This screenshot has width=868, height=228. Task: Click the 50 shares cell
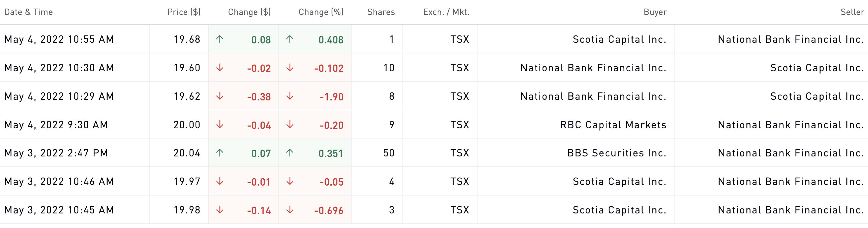pyautogui.click(x=389, y=153)
